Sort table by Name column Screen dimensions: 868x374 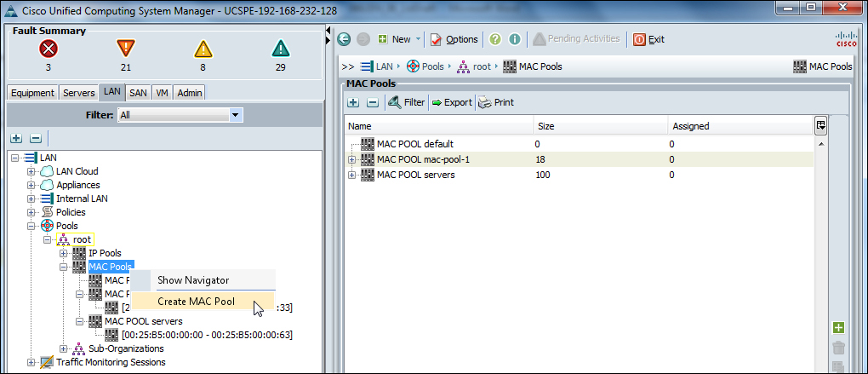pos(438,126)
